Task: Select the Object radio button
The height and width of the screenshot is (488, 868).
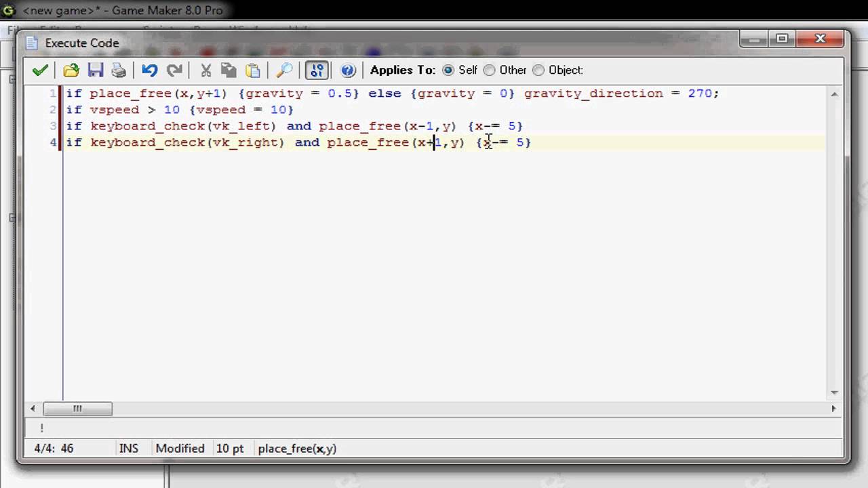Action: point(538,70)
